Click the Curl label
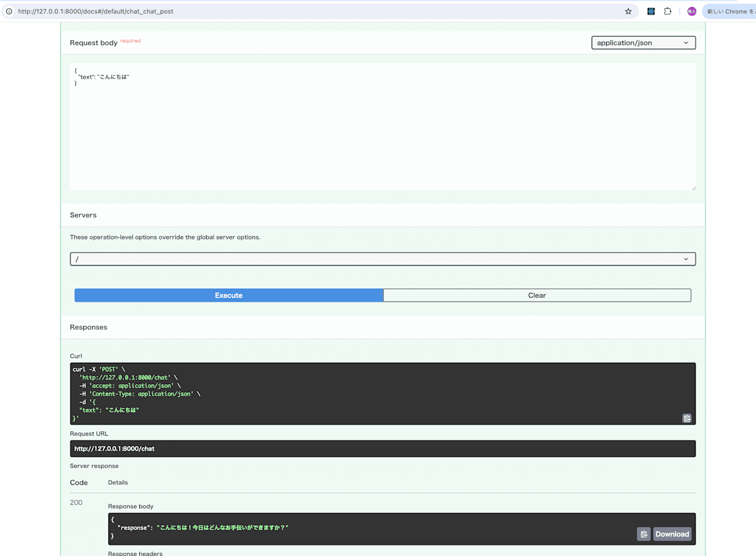Viewport: 756px width, 556px height. coord(76,356)
